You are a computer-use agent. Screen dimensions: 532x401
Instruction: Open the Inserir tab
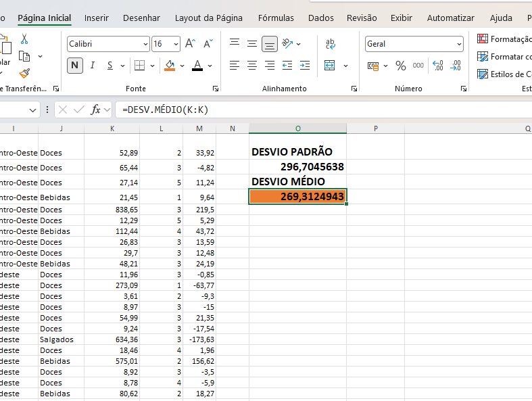click(97, 18)
